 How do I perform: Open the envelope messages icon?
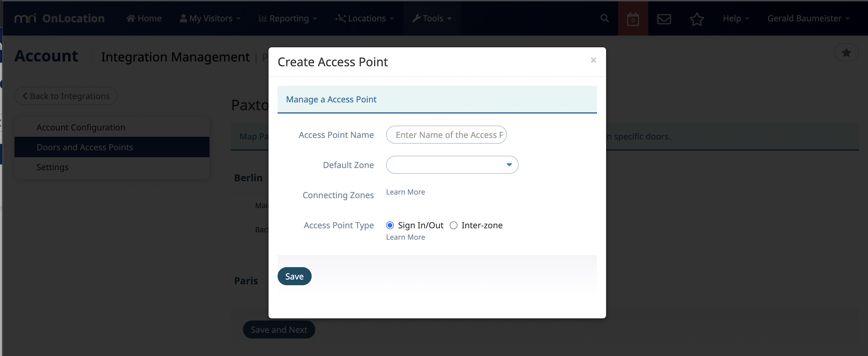coord(664,19)
